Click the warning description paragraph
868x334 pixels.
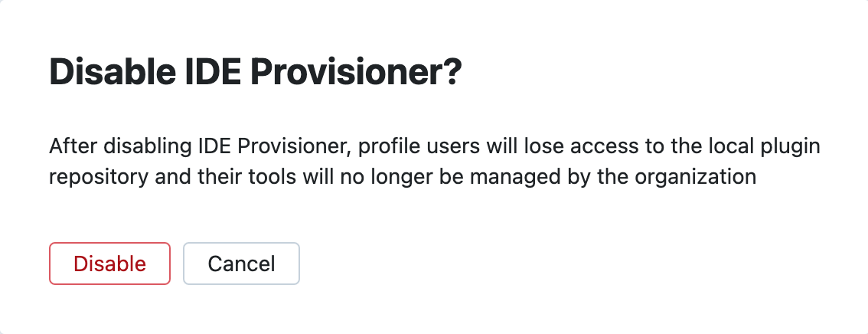pyautogui.click(x=434, y=161)
